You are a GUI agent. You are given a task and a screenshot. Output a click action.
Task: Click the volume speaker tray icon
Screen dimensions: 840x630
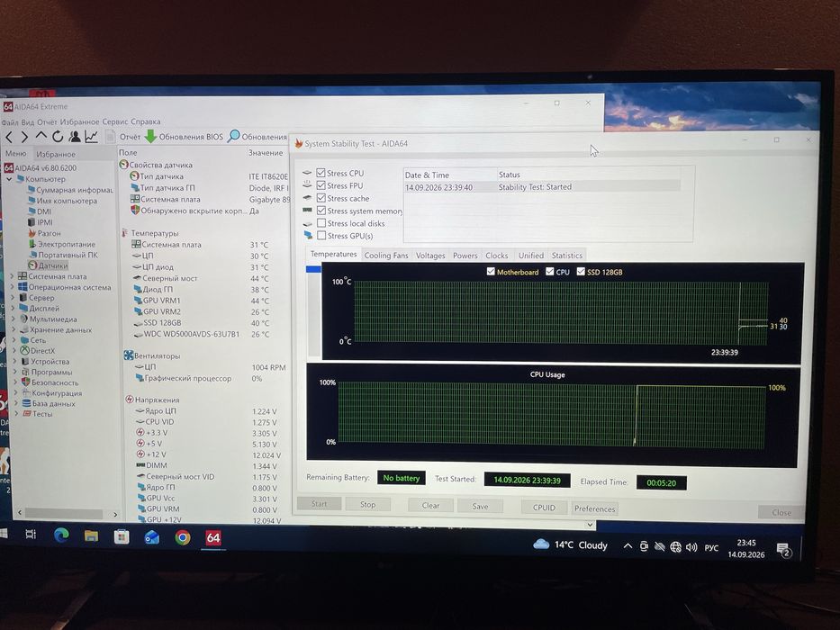point(691,547)
